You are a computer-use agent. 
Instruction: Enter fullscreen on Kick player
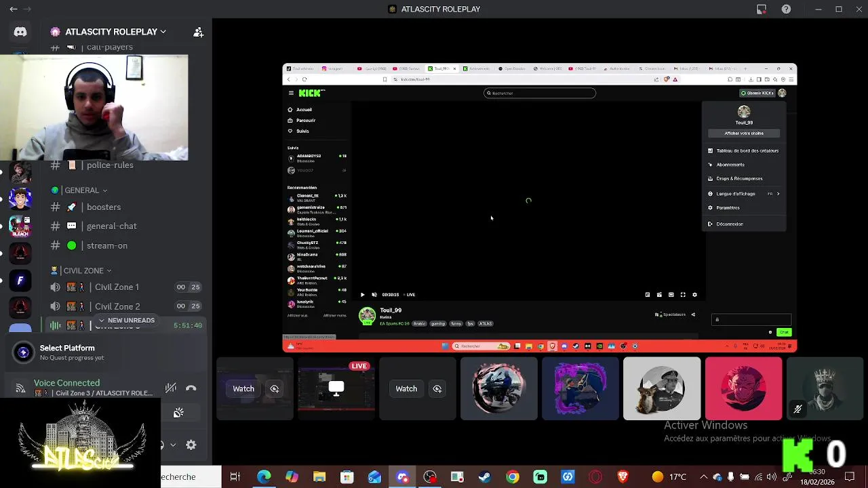[x=683, y=295]
